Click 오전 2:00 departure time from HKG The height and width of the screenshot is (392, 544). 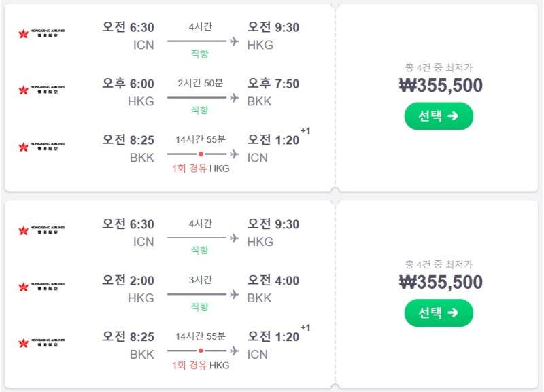[x=128, y=281]
